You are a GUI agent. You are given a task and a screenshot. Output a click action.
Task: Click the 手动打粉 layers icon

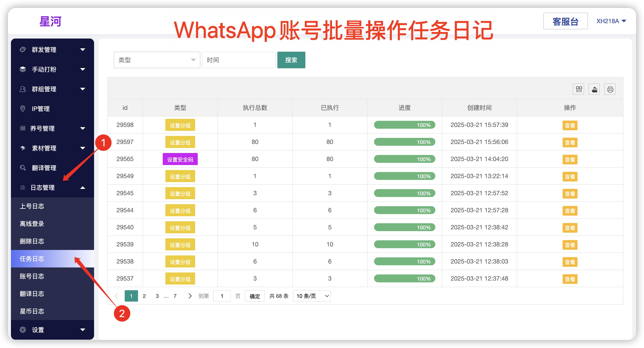click(x=23, y=69)
